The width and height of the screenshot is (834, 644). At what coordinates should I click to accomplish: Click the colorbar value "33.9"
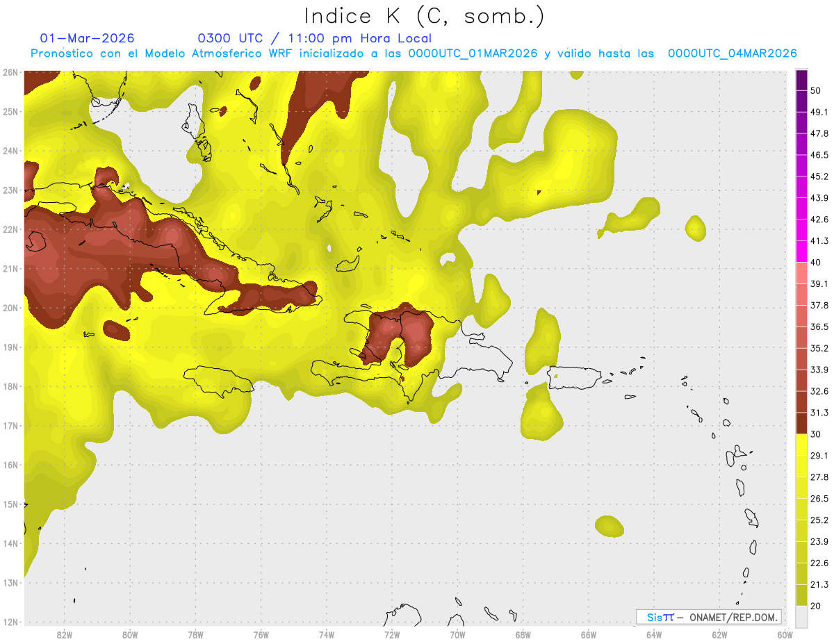(819, 370)
